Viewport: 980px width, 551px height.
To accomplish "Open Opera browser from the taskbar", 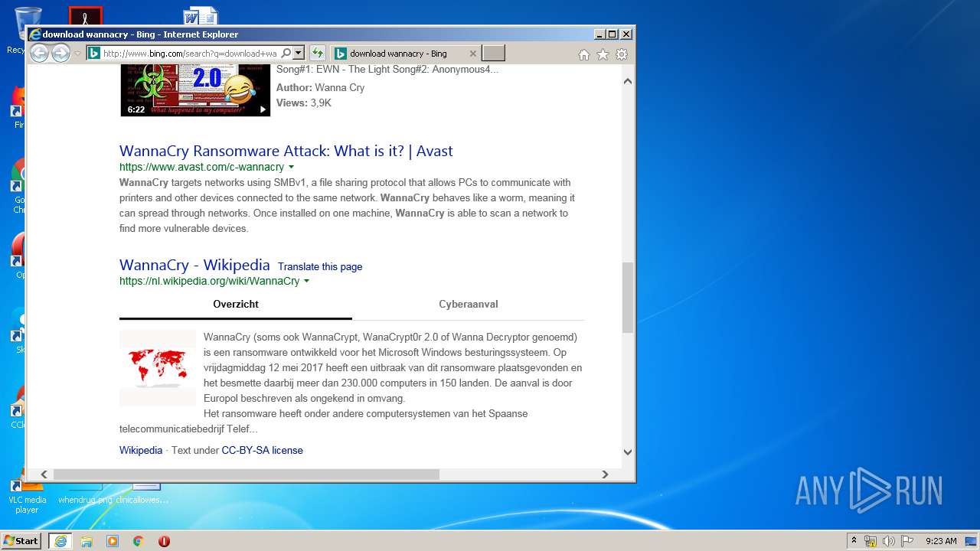I will [x=164, y=541].
